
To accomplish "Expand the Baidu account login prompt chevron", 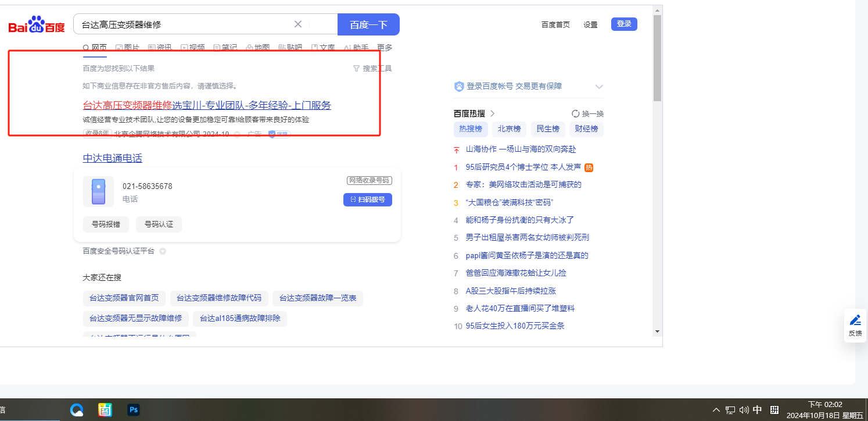I will [x=599, y=87].
